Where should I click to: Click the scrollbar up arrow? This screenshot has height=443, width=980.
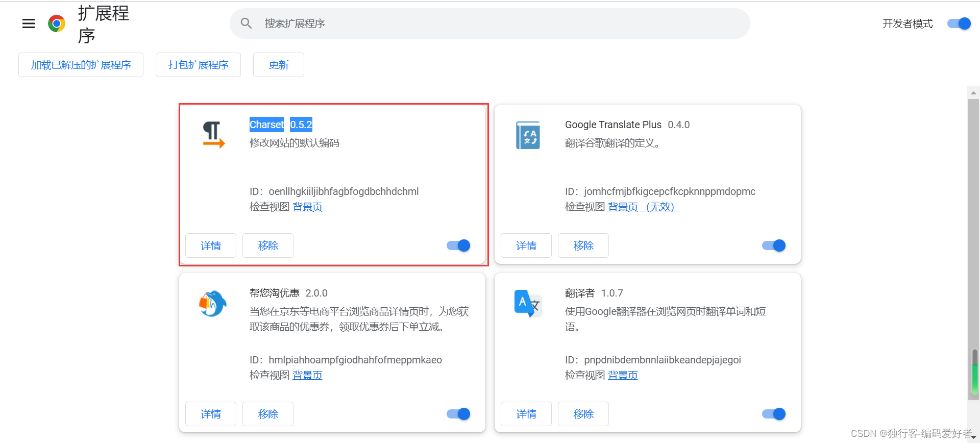click(x=973, y=93)
